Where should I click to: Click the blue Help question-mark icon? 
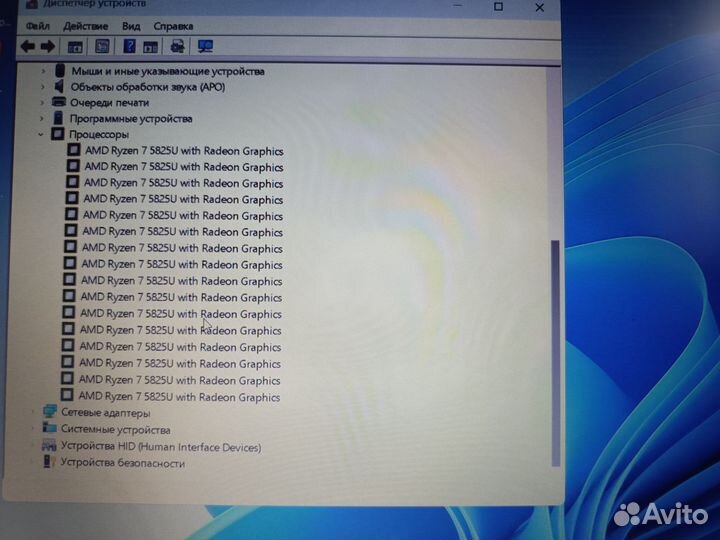[129, 46]
